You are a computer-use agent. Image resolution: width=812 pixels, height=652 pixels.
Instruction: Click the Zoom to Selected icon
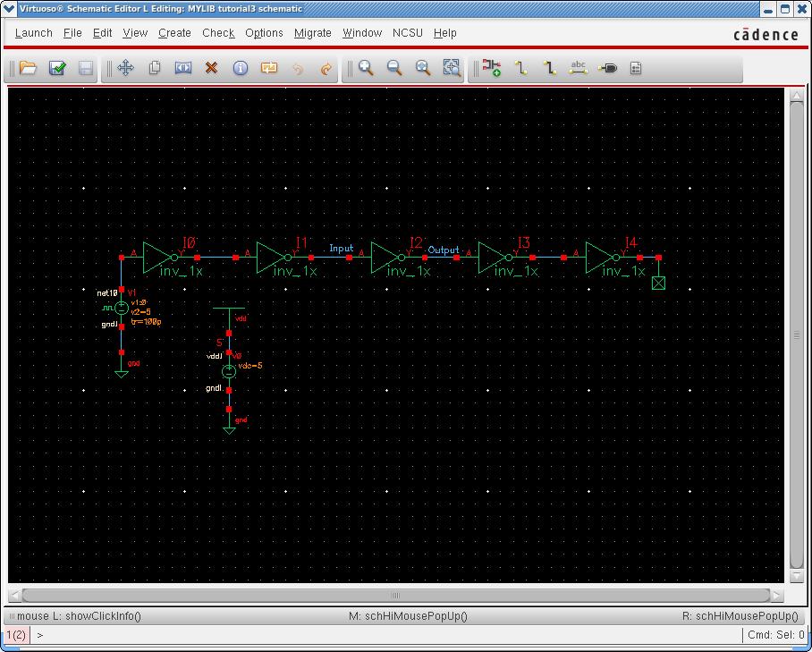(453, 68)
